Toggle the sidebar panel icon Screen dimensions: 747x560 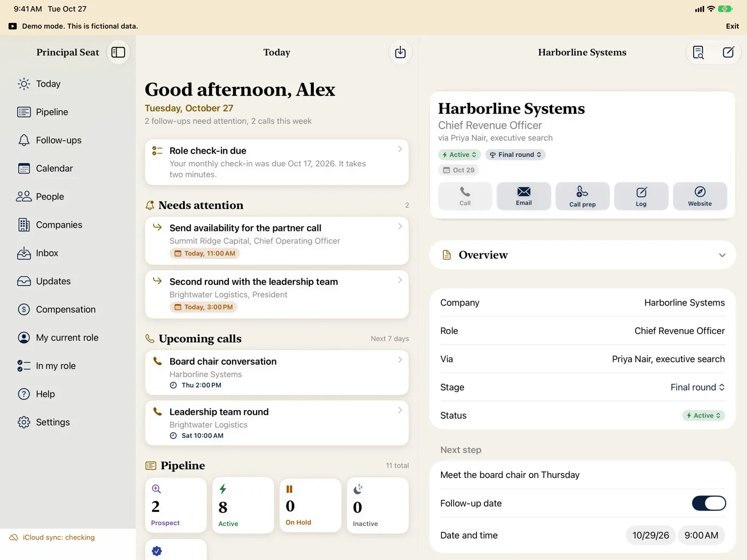coord(118,52)
